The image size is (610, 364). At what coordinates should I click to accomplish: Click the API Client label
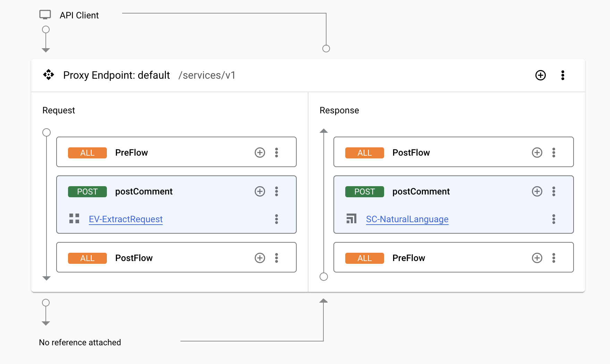click(79, 15)
